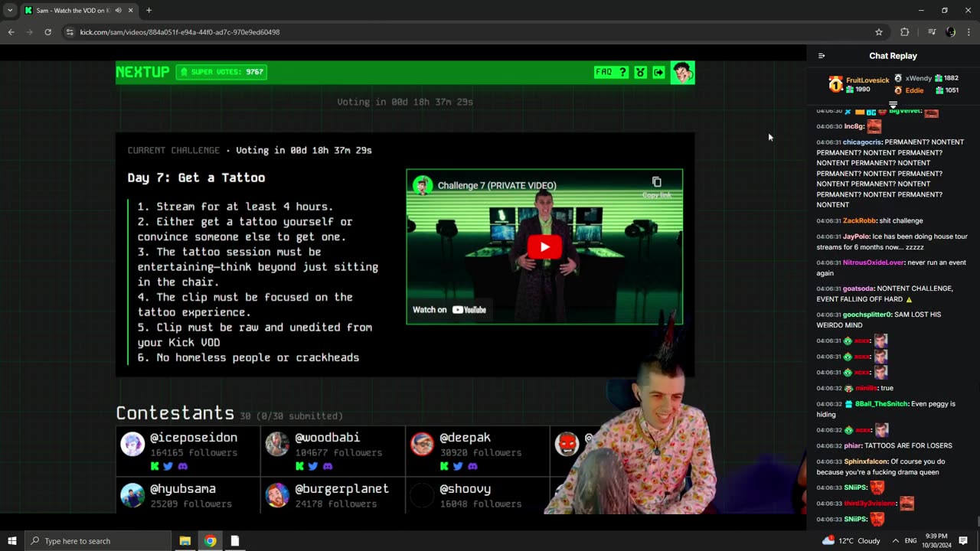Click the NEXTUP logo
The width and height of the screenshot is (980, 551).
(x=142, y=72)
